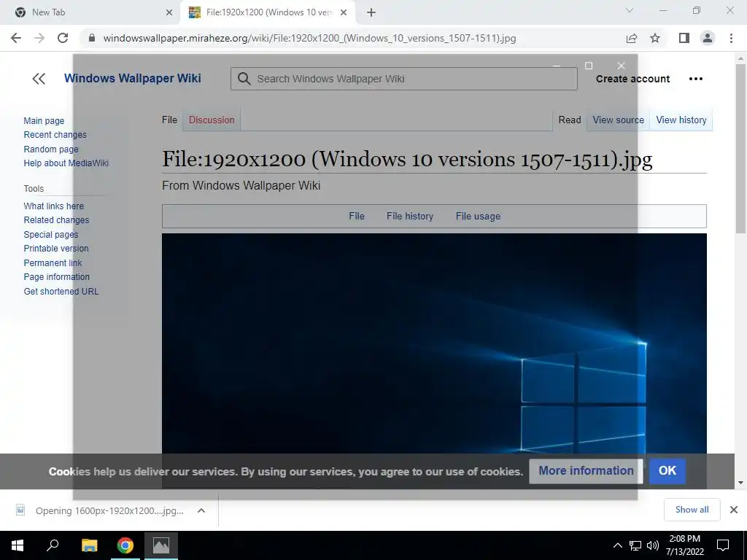Open Page information
This screenshot has height=560, width=747.
(57, 276)
